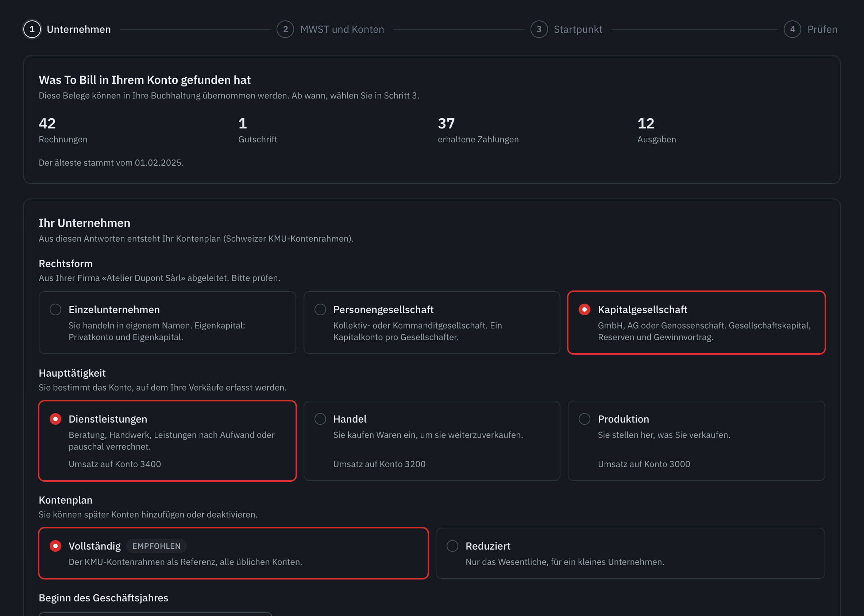Pick the Vollständig chart of accounts
The image size is (864, 616).
click(234, 553)
